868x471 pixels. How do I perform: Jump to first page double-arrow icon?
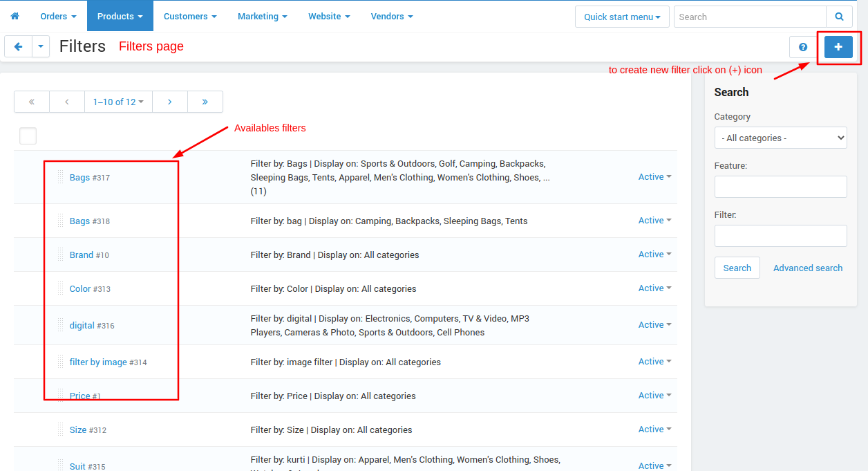click(x=32, y=102)
